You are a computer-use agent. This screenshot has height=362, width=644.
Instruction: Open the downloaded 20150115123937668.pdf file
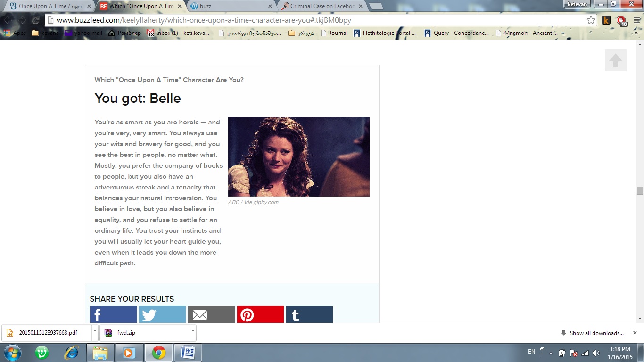(46, 332)
